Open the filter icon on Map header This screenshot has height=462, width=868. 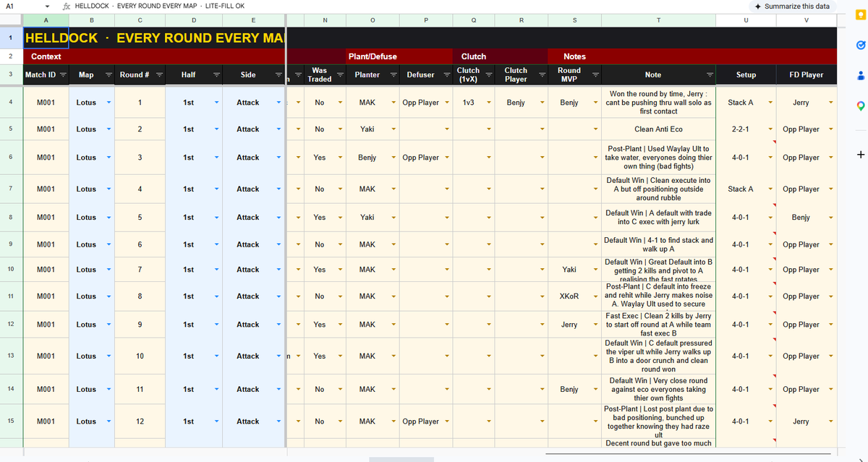point(109,74)
